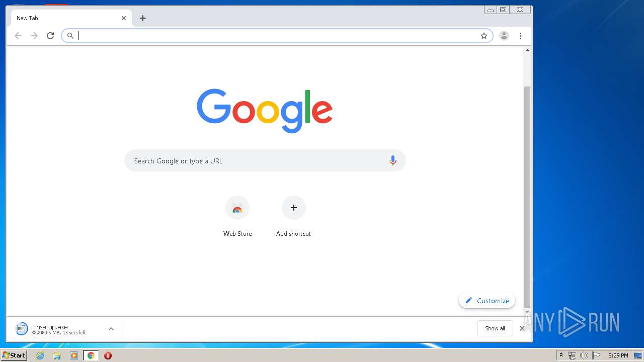
Task: Launch Internet Explorer from taskbar
Action: coord(40,355)
